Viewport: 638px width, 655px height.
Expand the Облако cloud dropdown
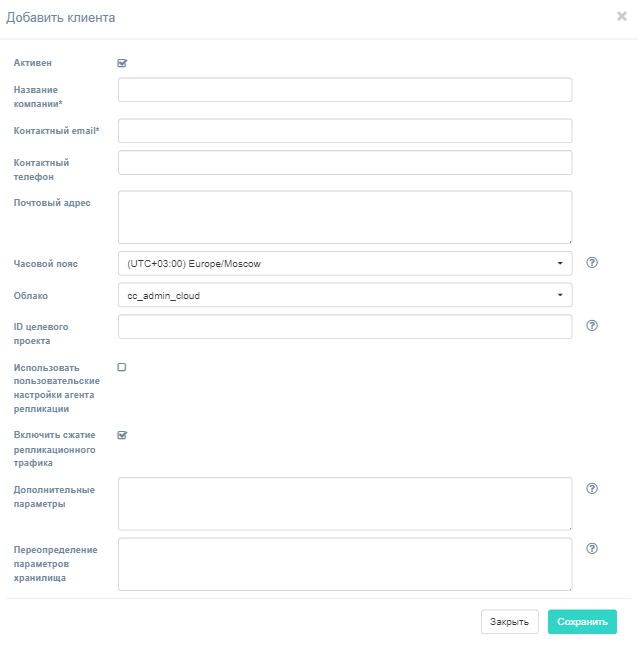click(x=345, y=295)
